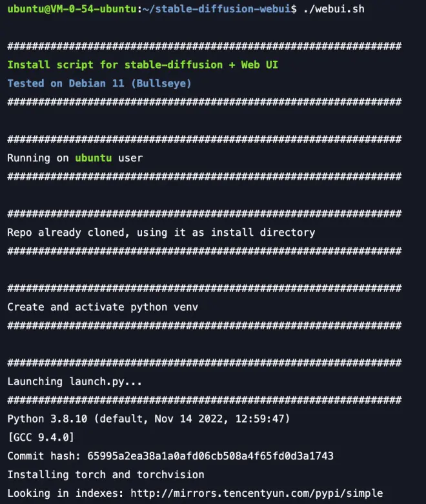Click the hash separator line below 'Launching launch.py'
426x504 pixels.
205,400
